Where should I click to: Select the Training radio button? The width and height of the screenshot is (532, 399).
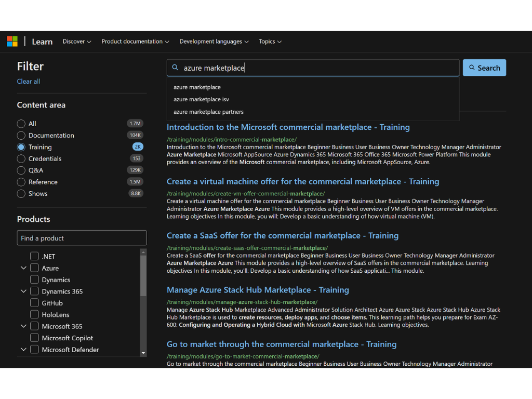point(21,147)
